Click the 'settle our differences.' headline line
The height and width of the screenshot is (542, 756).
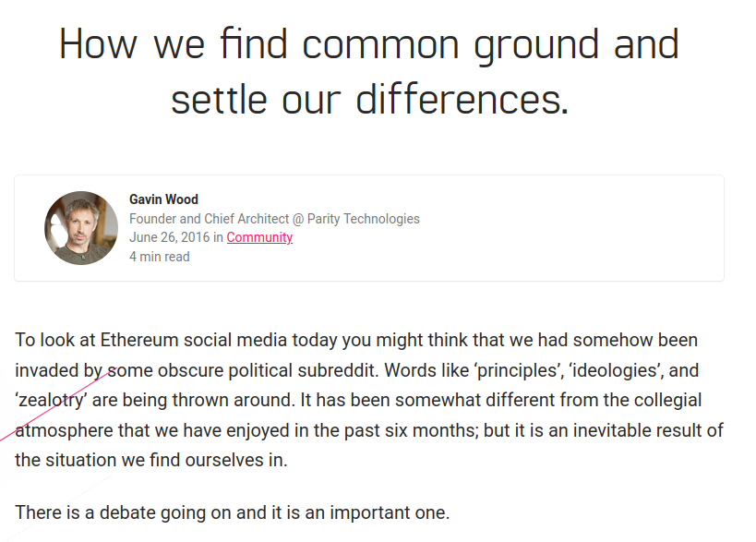369,99
